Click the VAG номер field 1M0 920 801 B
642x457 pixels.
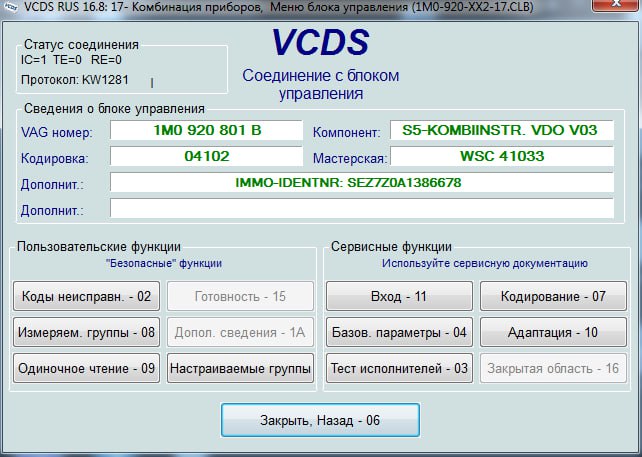click(206, 130)
